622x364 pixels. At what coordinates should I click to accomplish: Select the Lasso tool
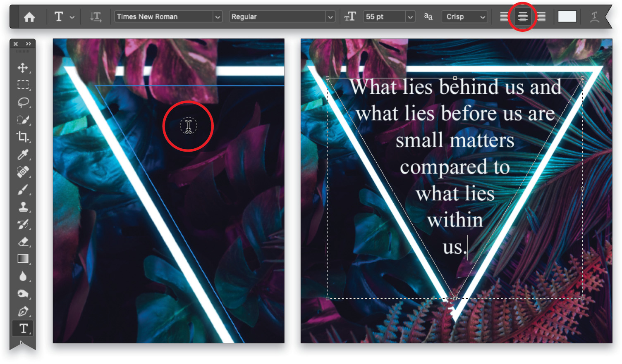(x=24, y=102)
